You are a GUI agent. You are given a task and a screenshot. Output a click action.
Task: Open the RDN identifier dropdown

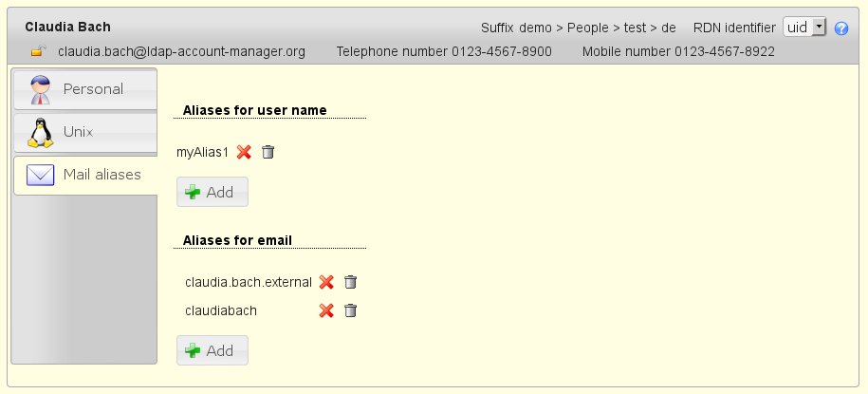coord(804,28)
